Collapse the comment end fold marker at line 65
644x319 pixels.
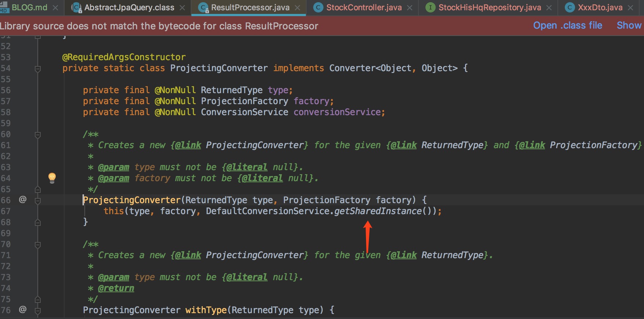tap(37, 190)
